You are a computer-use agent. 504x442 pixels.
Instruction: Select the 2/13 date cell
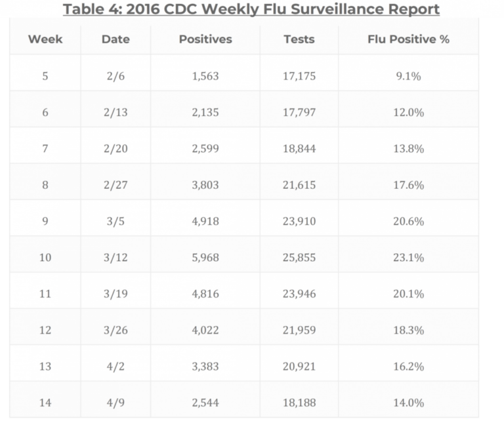click(x=115, y=112)
